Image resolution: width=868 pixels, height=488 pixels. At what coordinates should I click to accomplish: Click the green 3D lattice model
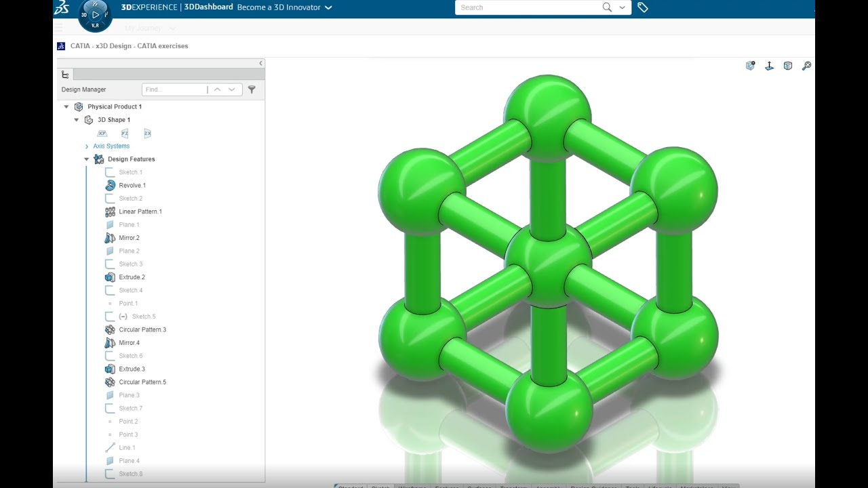tap(548, 264)
